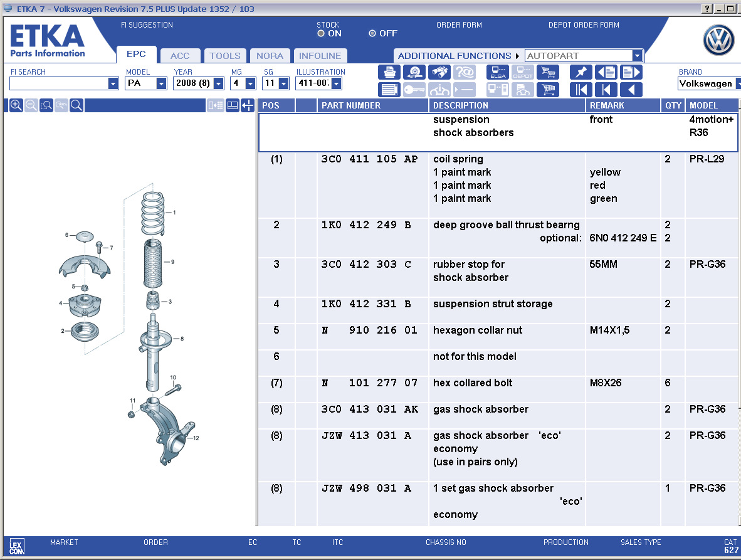Select part number 1K0 412 249 B
This screenshot has height=560, width=741.
365,225
